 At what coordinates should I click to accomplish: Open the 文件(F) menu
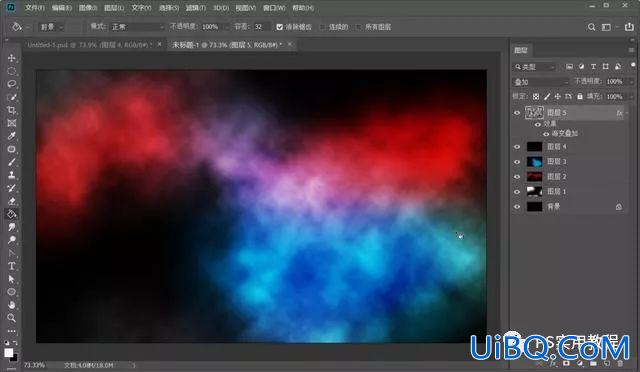[x=34, y=8]
